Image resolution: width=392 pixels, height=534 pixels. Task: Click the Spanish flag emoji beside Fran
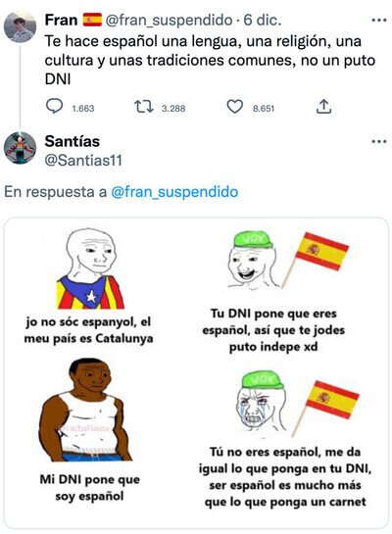[x=92, y=20]
